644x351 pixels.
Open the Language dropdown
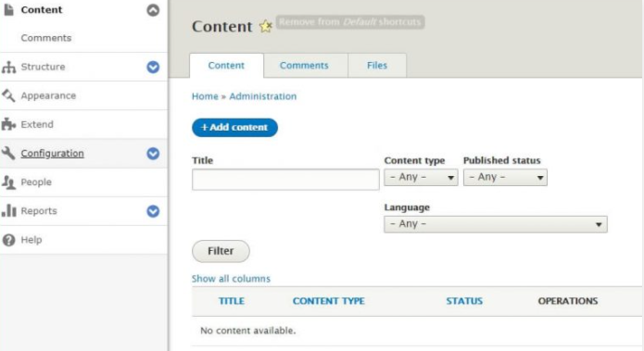pos(496,224)
